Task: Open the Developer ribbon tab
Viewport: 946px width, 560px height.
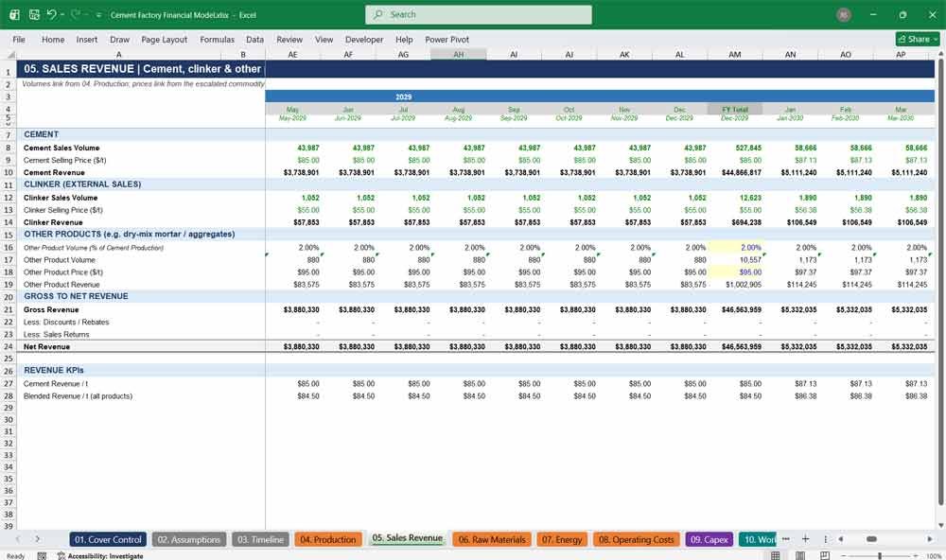Action: click(364, 39)
